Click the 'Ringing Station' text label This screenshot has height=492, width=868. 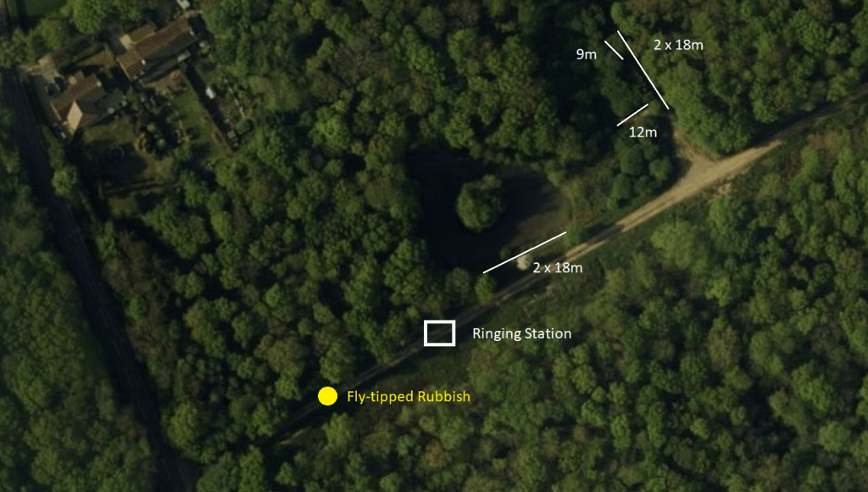point(521,333)
